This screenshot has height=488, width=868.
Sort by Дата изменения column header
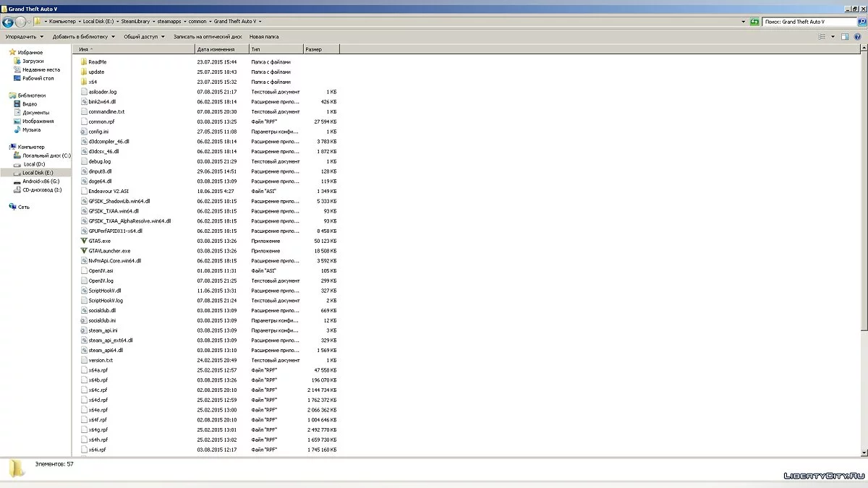(x=222, y=49)
